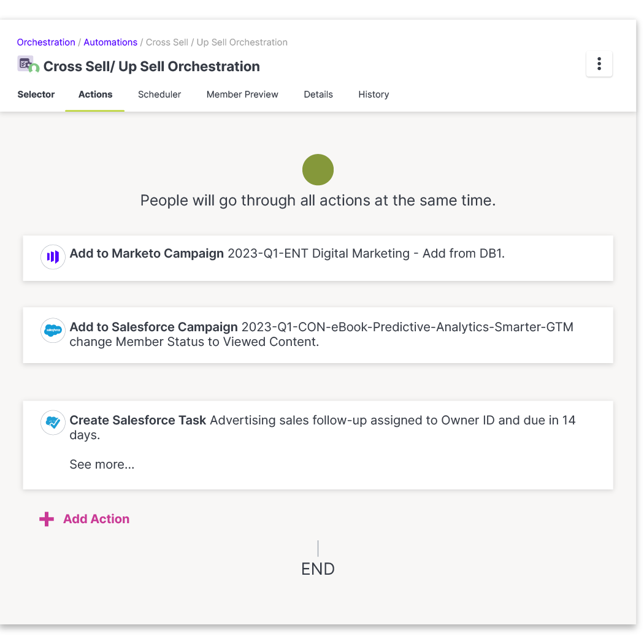The height and width of the screenshot is (644, 644).
Task: Click the Salesforce Campaign cloud icon
Action: (53, 331)
